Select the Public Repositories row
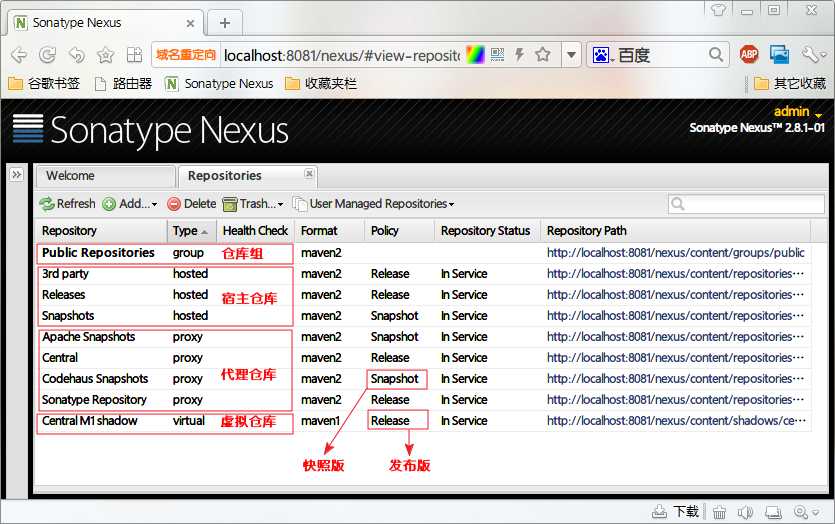The height and width of the screenshot is (524, 835). click(x=423, y=253)
